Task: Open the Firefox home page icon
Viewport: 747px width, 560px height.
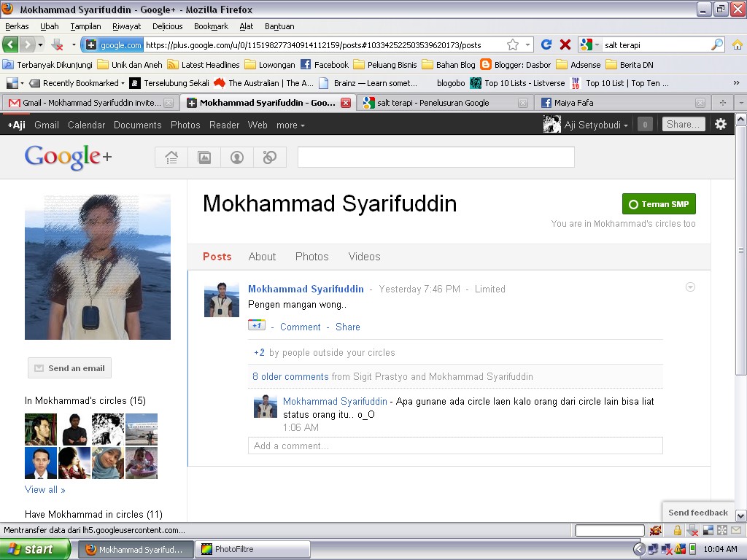Action: tap(737, 44)
